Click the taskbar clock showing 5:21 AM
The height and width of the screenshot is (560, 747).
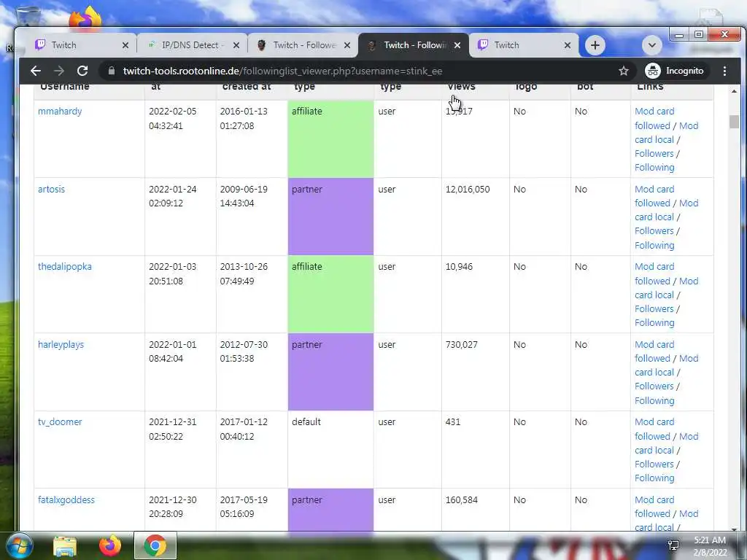point(710,546)
